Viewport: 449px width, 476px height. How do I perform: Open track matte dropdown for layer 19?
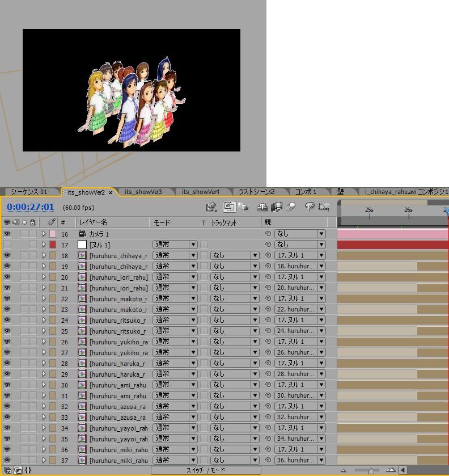coord(235,266)
